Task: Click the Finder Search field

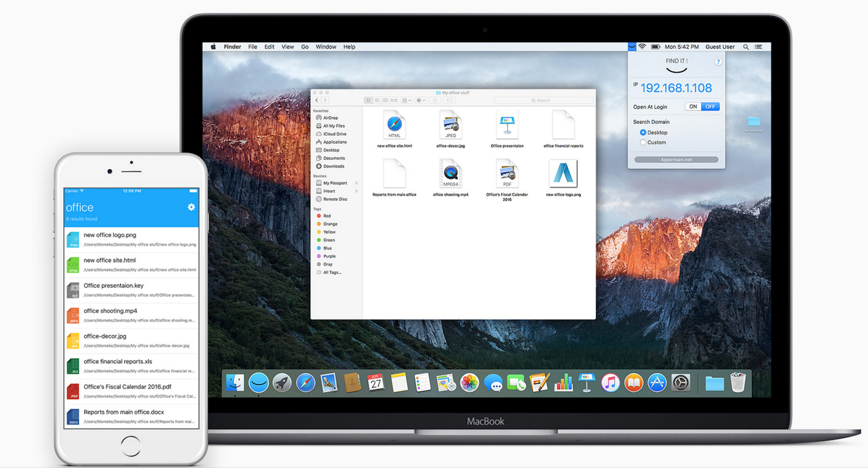Action: [543, 100]
